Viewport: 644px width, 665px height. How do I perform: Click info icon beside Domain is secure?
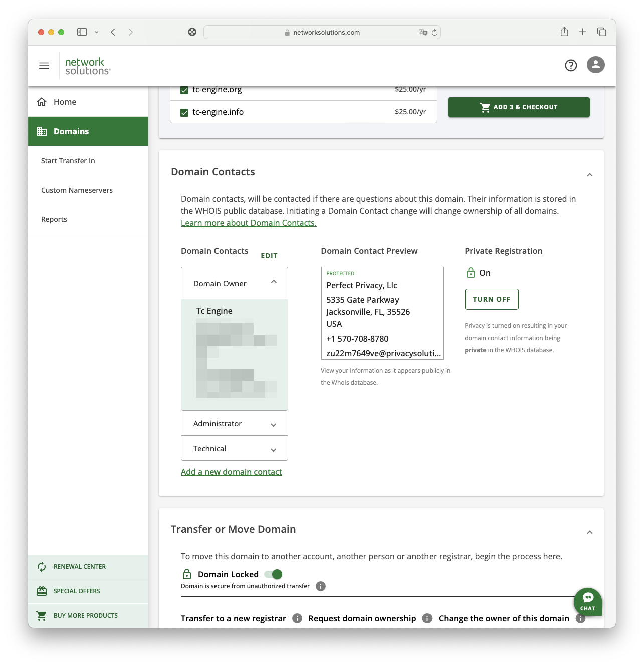click(x=321, y=586)
